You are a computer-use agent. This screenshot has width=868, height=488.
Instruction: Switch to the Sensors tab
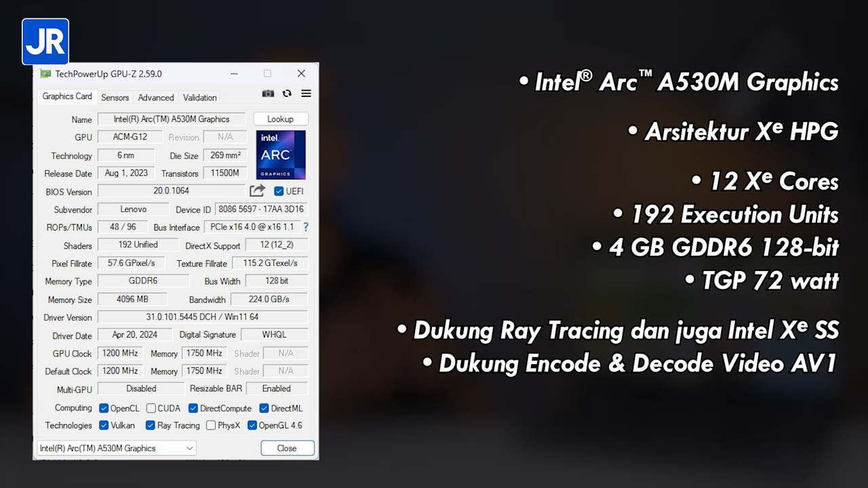pyautogui.click(x=115, y=97)
